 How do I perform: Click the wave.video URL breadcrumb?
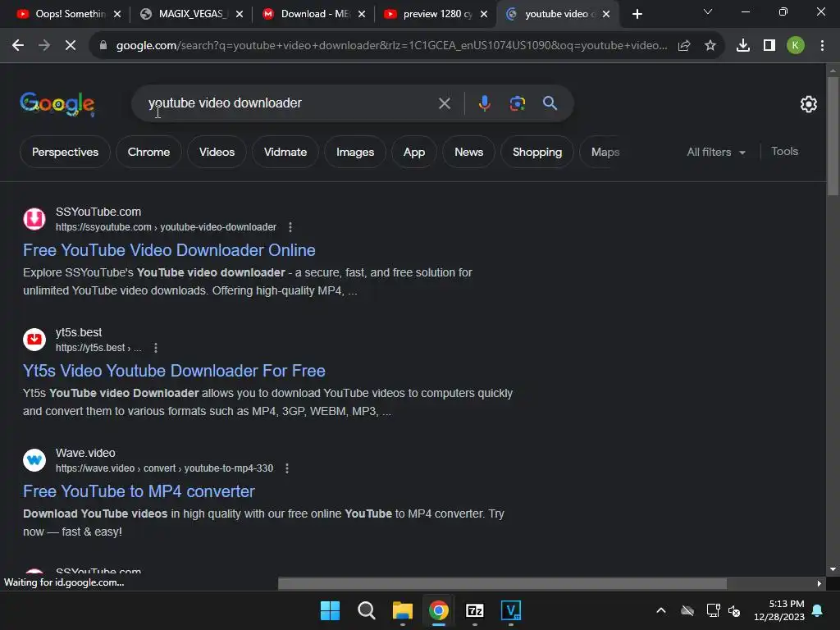[164, 468]
